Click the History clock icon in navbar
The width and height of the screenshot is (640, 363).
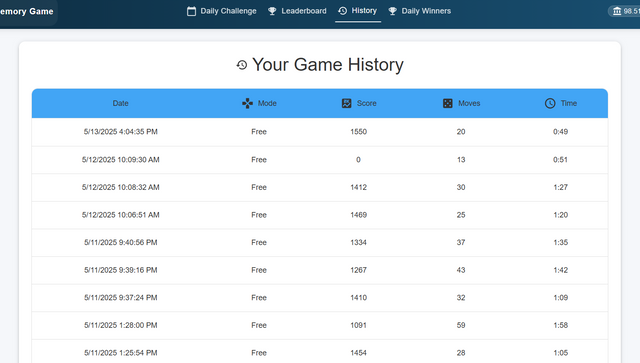click(x=343, y=11)
